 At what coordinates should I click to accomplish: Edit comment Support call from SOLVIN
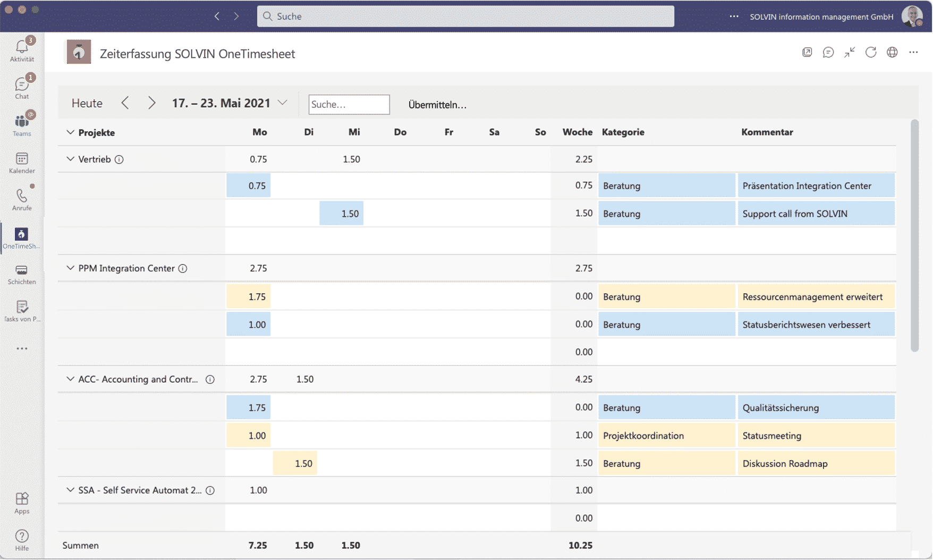(x=816, y=214)
